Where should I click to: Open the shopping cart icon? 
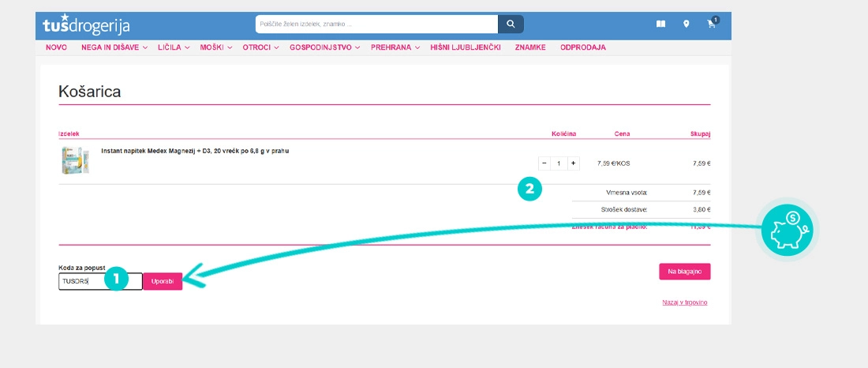point(712,24)
